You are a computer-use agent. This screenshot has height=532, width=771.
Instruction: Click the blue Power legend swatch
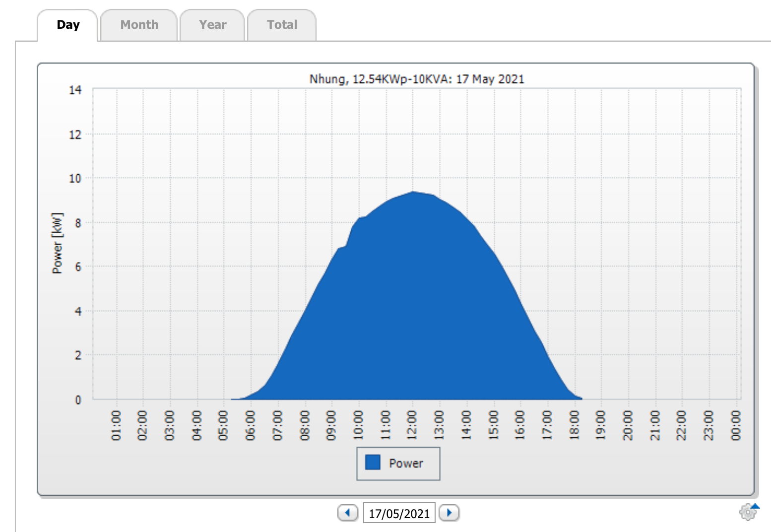[x=373, y=463]
